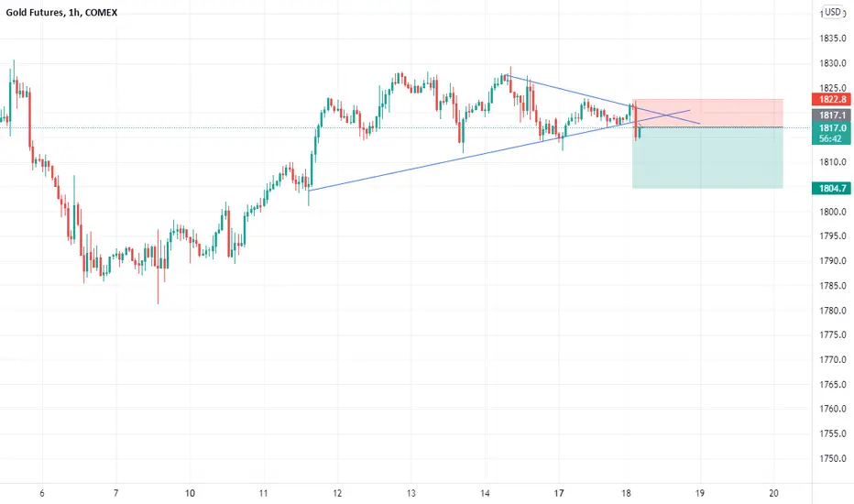Viewport: 854px width, 504px height.
Task: Click date label 6 on the time axis
Action: [x=42, y=493]
